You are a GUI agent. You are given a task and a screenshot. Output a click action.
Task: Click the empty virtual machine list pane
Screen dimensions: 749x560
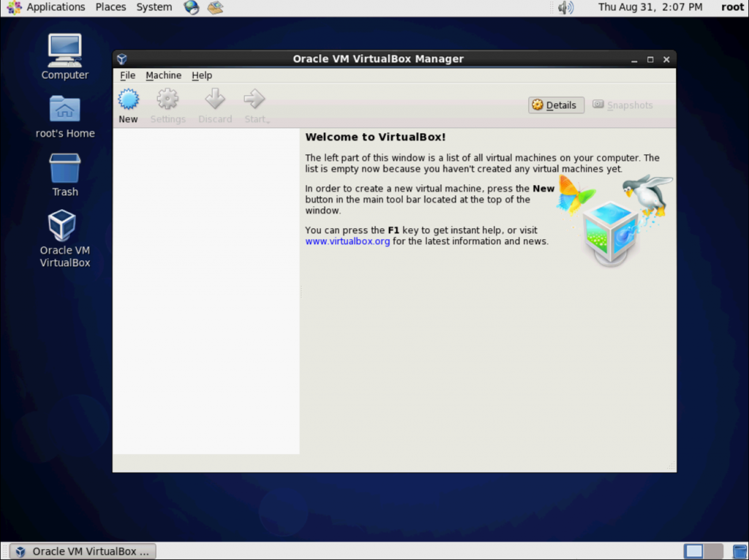click(x=206, y=291)
